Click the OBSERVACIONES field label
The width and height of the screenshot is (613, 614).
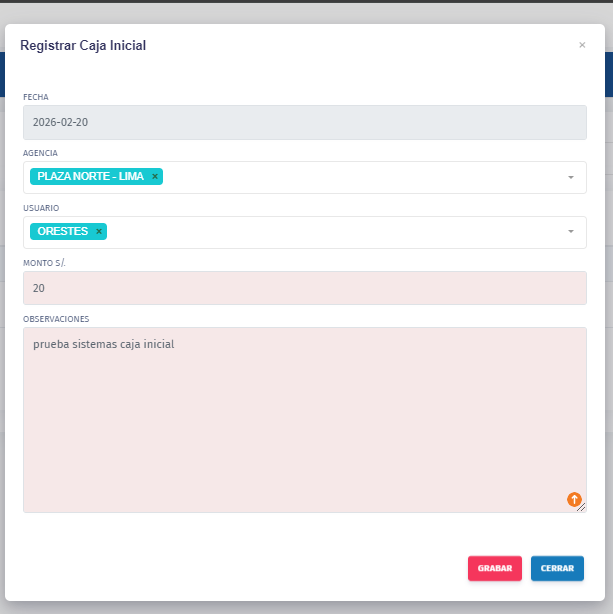pyautogui.click(x=56, y=319)
